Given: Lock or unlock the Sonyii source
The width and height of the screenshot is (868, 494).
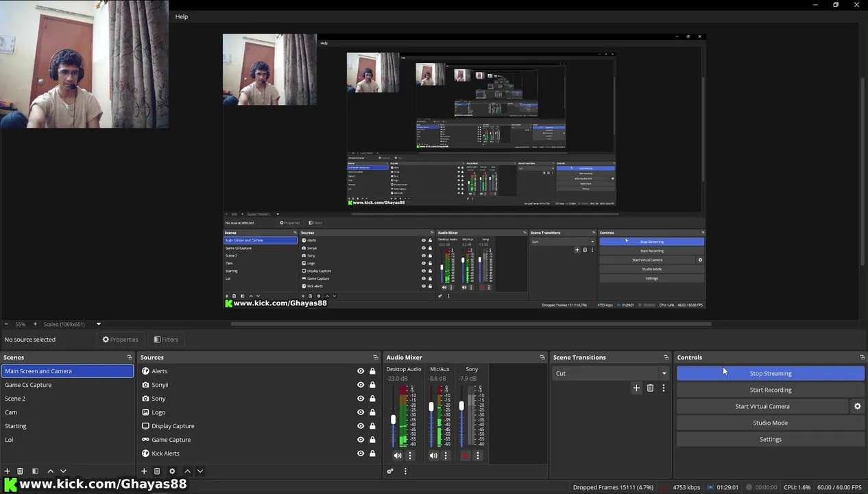Looking at the screenshot, I should point(372,385).
